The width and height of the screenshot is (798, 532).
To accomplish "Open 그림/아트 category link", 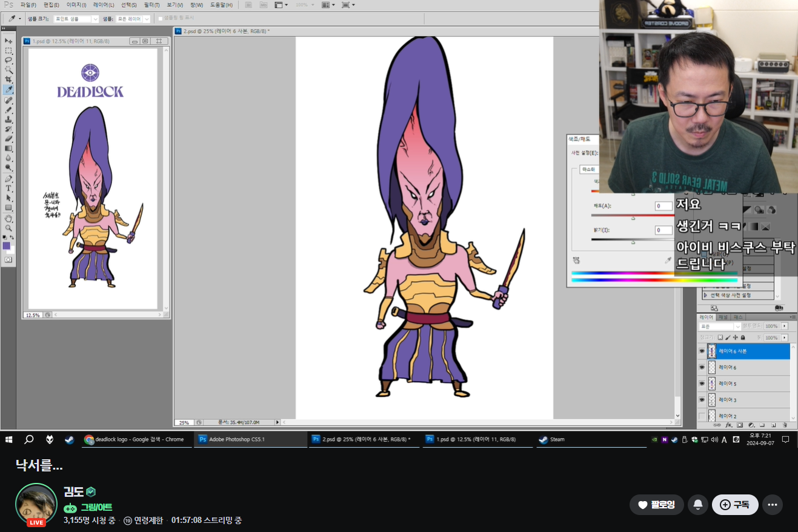I will (x=96, y=507).
